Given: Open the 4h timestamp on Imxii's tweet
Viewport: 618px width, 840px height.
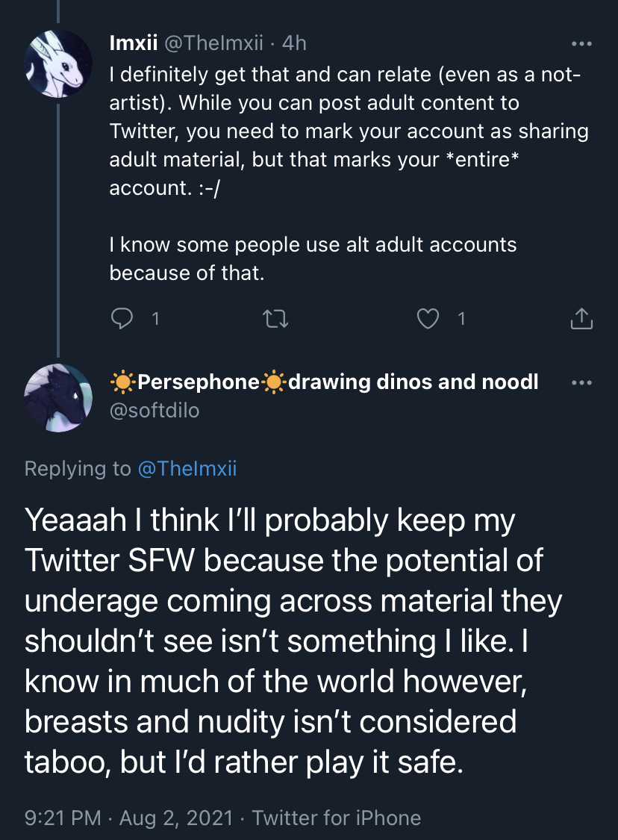Looking at the screenshot, I should (x=294, y=43).
